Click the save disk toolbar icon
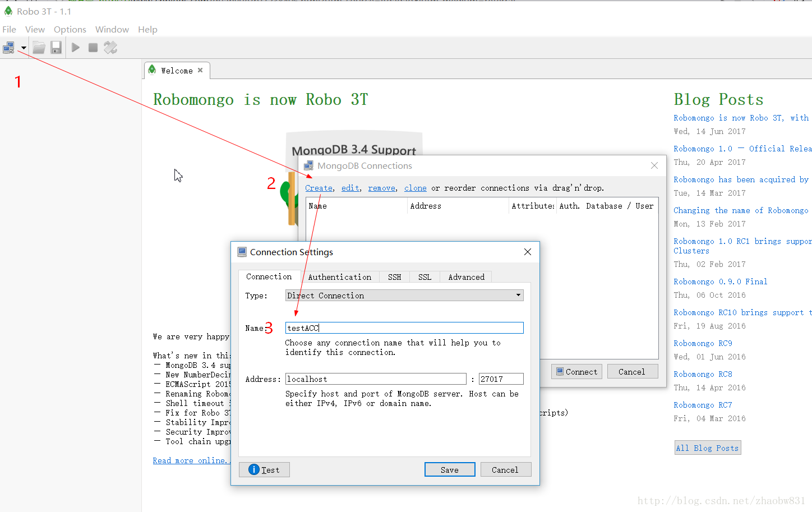The image size is (812, 512). point(56,48)
